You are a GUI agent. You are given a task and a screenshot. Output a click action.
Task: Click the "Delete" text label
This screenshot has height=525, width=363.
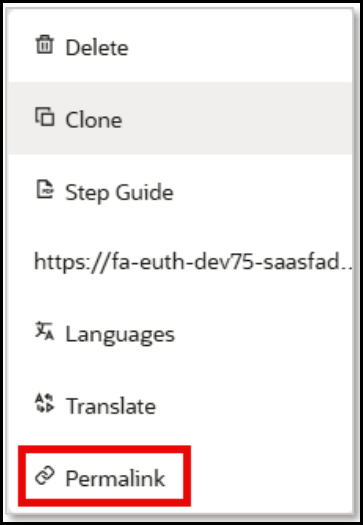(97, 47)
